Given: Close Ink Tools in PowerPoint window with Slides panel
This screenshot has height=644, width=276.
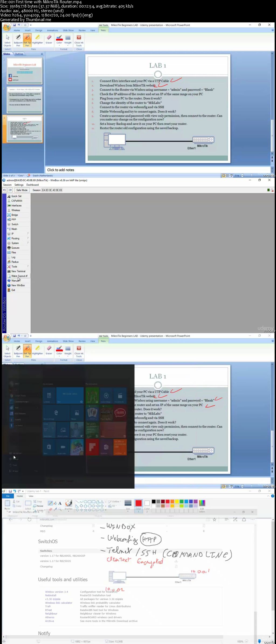Looking at the screenshot, I should (79, 40).
